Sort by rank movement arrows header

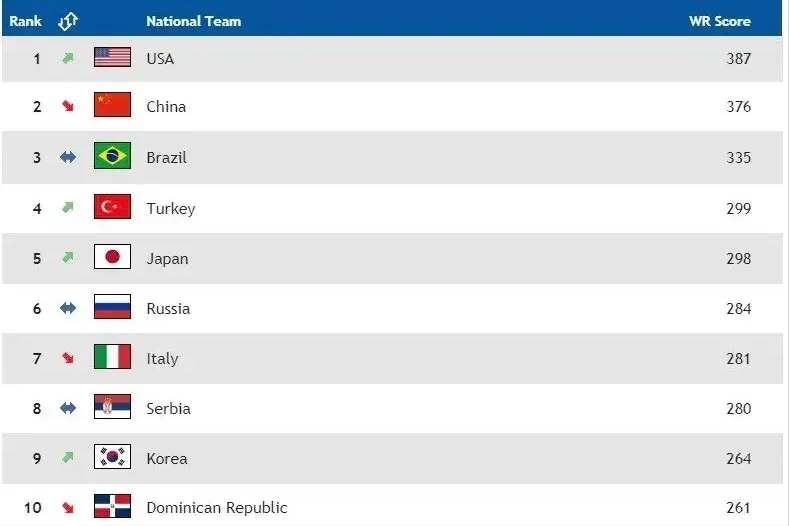pyautogui.click(x=68, y=20)
